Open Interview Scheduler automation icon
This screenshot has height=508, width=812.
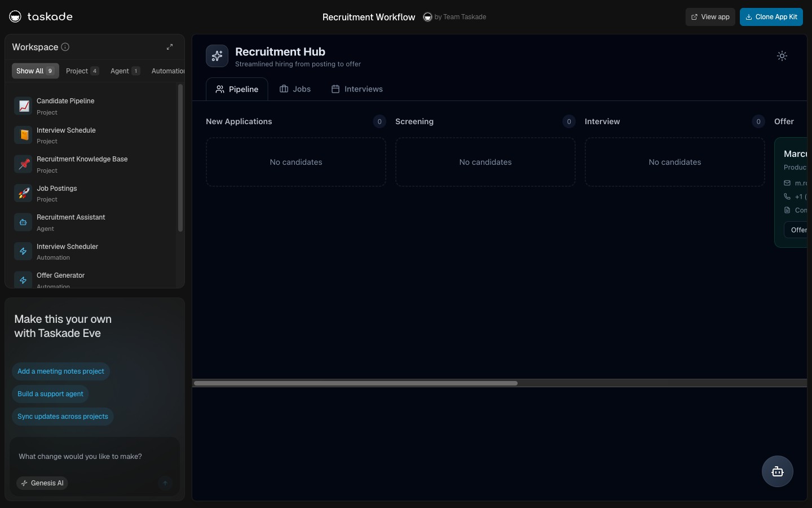(x=24, y=252)
